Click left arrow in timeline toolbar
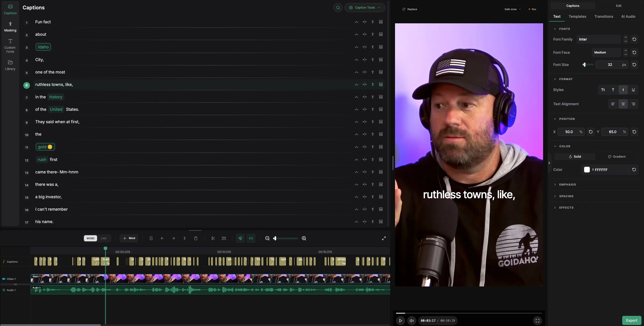This screenshot has width=644, height=326. 162,238
